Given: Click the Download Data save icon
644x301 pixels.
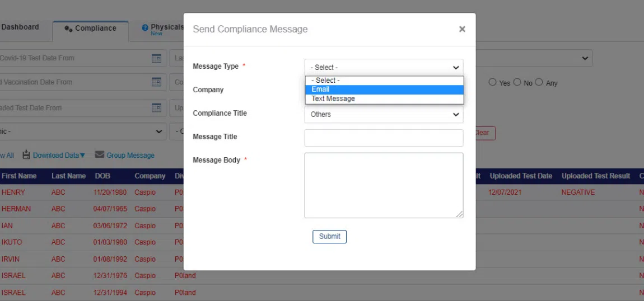Looking at the screenshot, I should (x=26, y=155).
